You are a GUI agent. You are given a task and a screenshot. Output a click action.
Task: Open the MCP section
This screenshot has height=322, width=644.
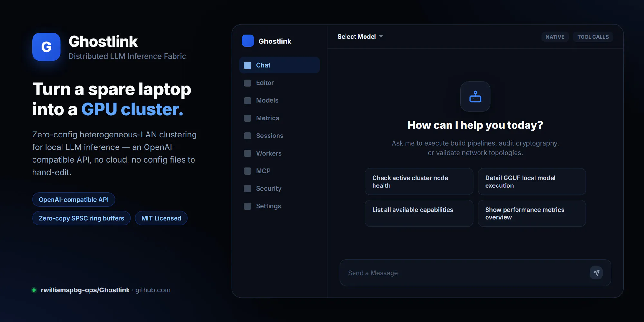coord(279,171)
